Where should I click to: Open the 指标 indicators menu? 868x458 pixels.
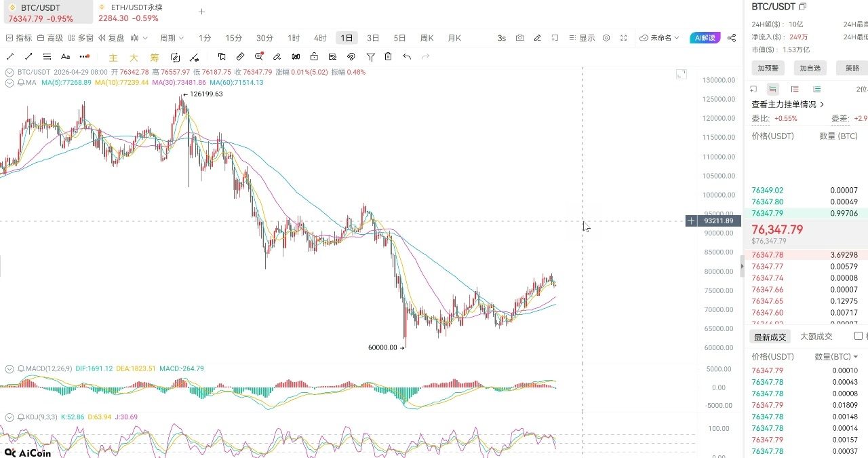click(19, 38)
